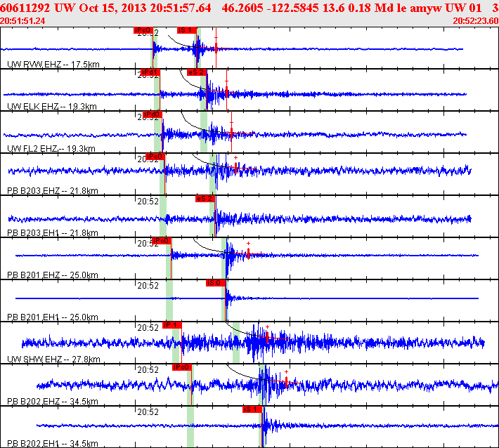Click the 'UW FL2 EHZ -- 19.3km' station label
This screenshot has width=499, height=448.
click(51, 149)
